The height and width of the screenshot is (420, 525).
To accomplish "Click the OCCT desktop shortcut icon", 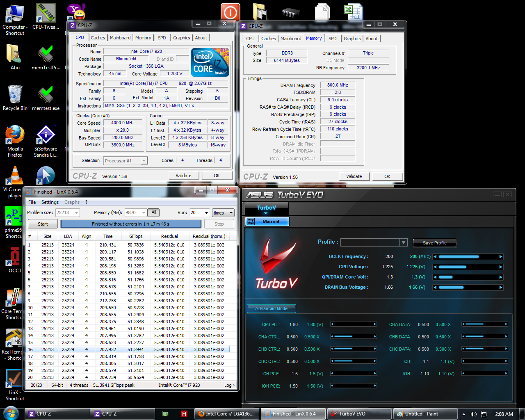I will pos(15,258).
